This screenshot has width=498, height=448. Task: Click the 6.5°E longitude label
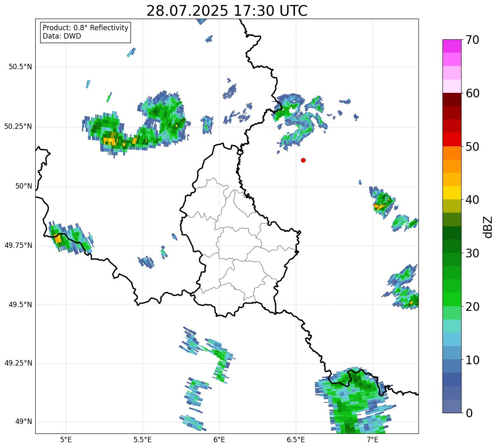[x=296, y=440]
